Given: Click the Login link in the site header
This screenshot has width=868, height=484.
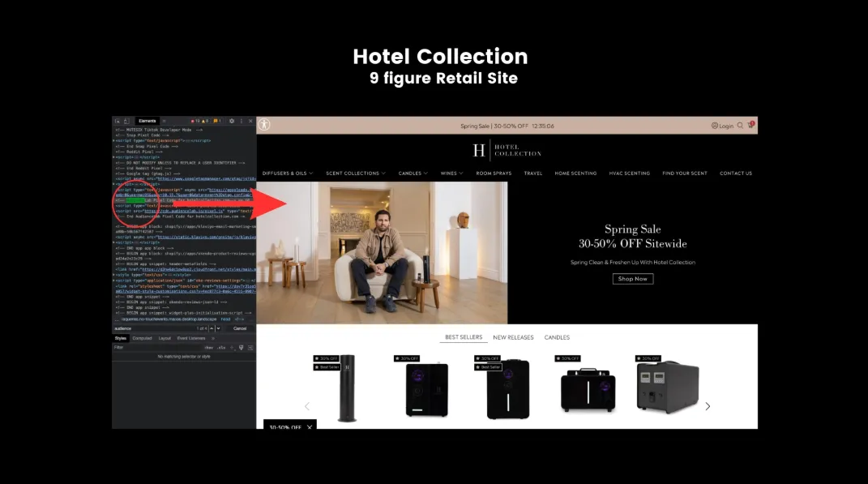Looking at the screenshot, I should coord(722,126).
